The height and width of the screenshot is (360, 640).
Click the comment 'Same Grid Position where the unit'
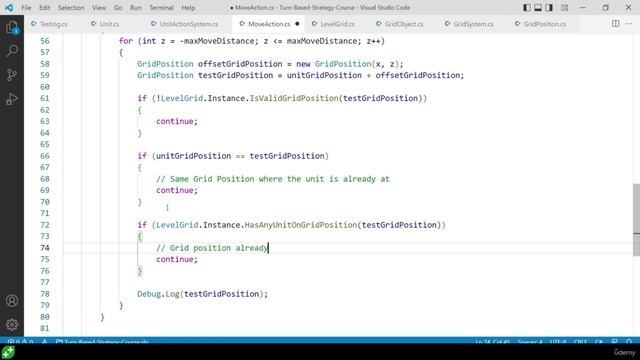coord(247,179)
